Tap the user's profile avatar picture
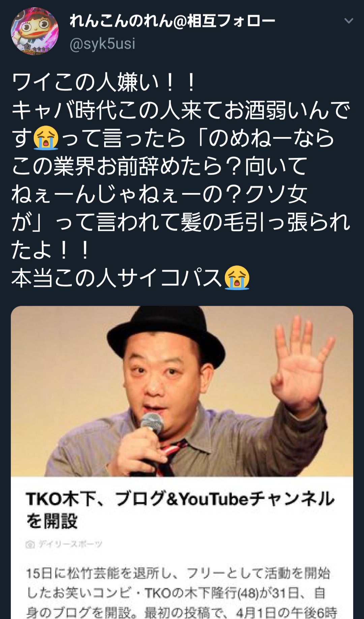The width and height of the screenshot is (364, 619). click(x=35, y=31)
